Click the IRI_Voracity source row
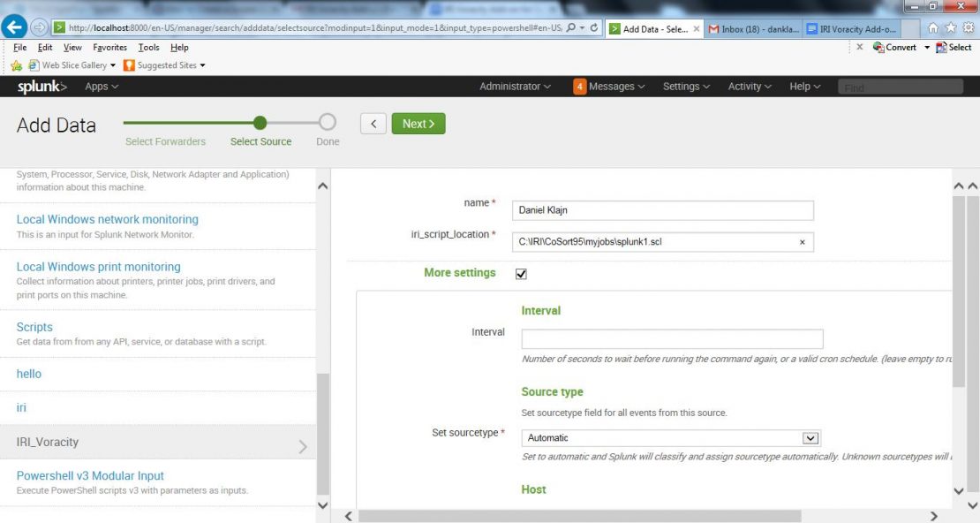980x523 pixels. pyautogui.click(x=158, y=443)
